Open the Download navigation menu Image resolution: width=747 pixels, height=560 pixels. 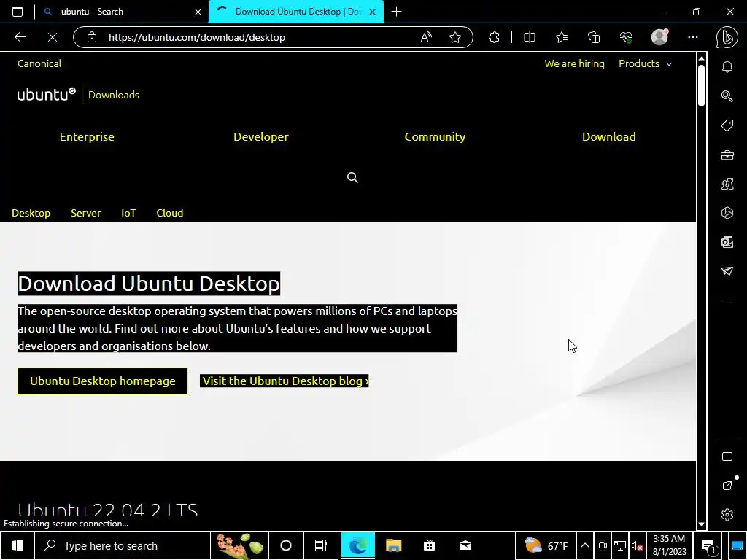click(609, 136)
